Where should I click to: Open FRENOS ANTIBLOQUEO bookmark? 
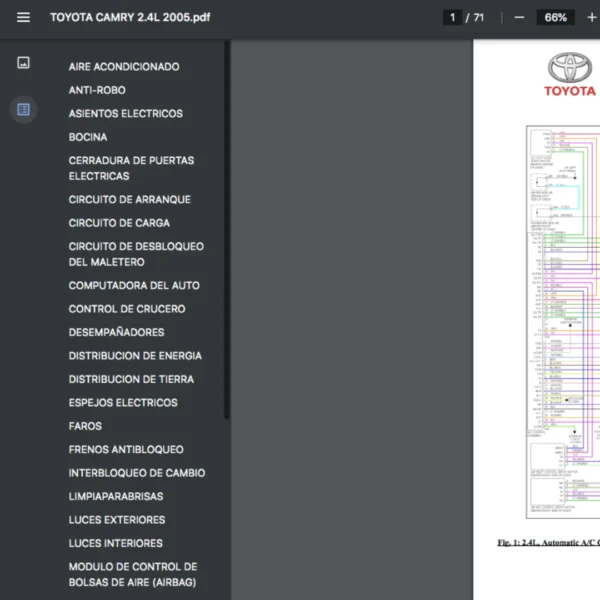click(126, 450)
